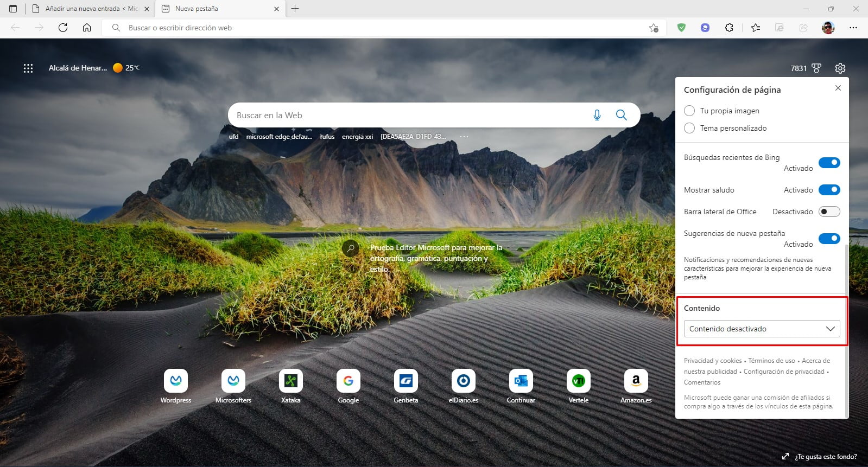
Task: Open the browser extensions puzzle icon
Action: pyautogui.click(x=729, y=28)
